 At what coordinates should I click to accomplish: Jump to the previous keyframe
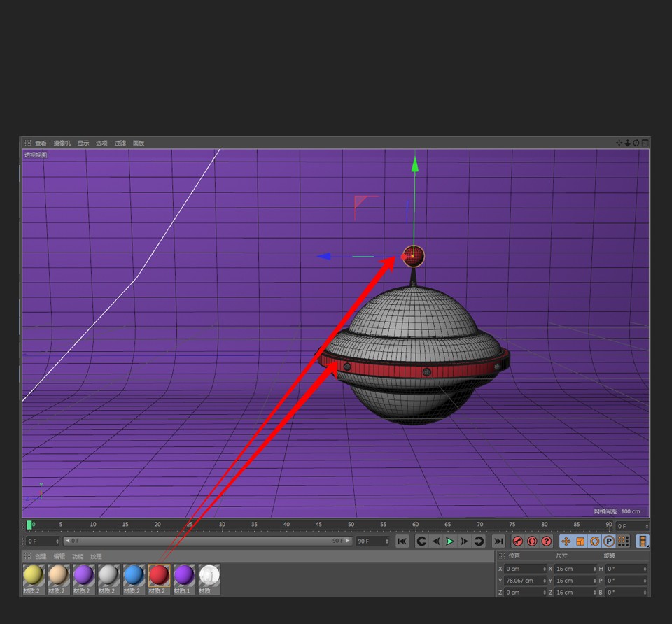pyautogui.click(x=421, y=541)
